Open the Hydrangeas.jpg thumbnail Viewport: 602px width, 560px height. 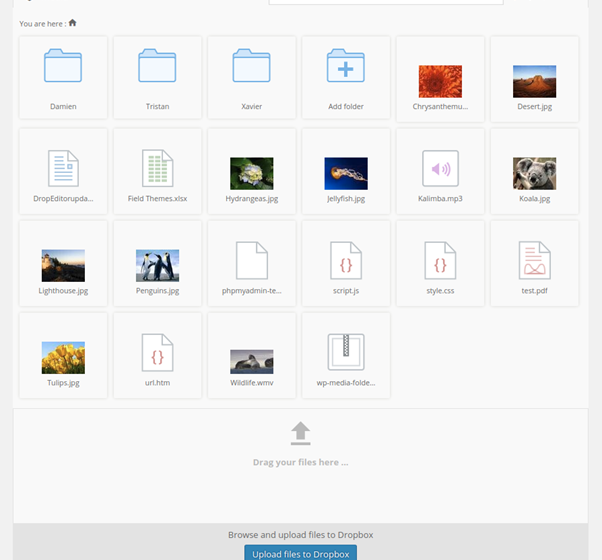[x=252, y=173]
